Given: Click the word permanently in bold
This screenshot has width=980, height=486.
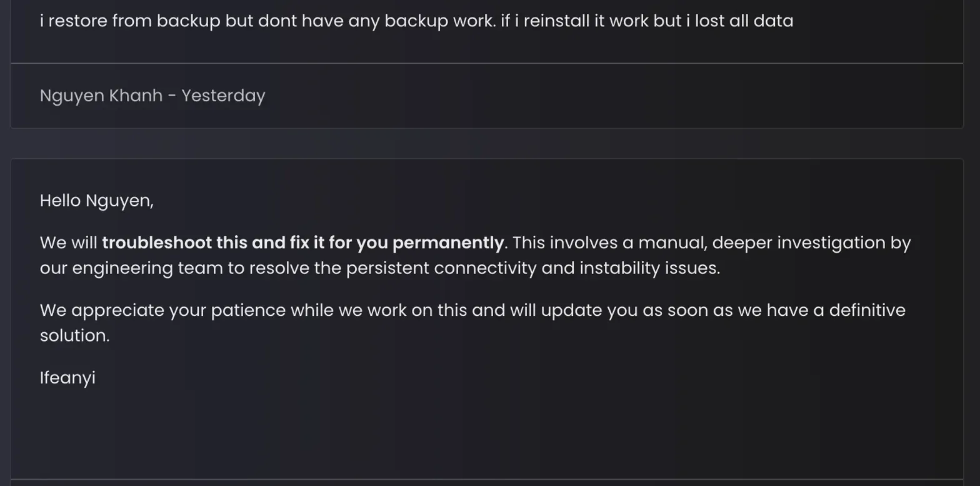Looking at the screenshot, I should pos(447,243).
